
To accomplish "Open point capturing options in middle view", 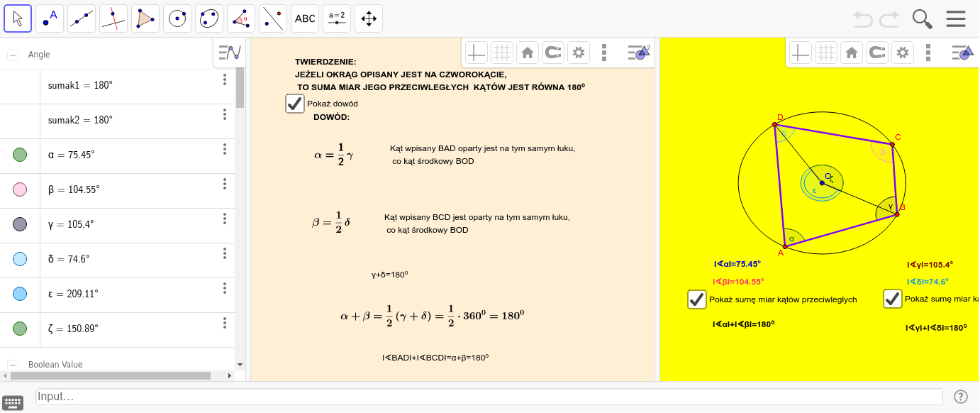I will click(552, 53).
